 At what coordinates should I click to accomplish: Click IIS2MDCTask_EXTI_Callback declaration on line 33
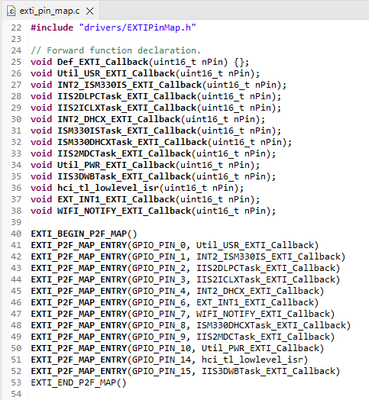click(153, 153)
